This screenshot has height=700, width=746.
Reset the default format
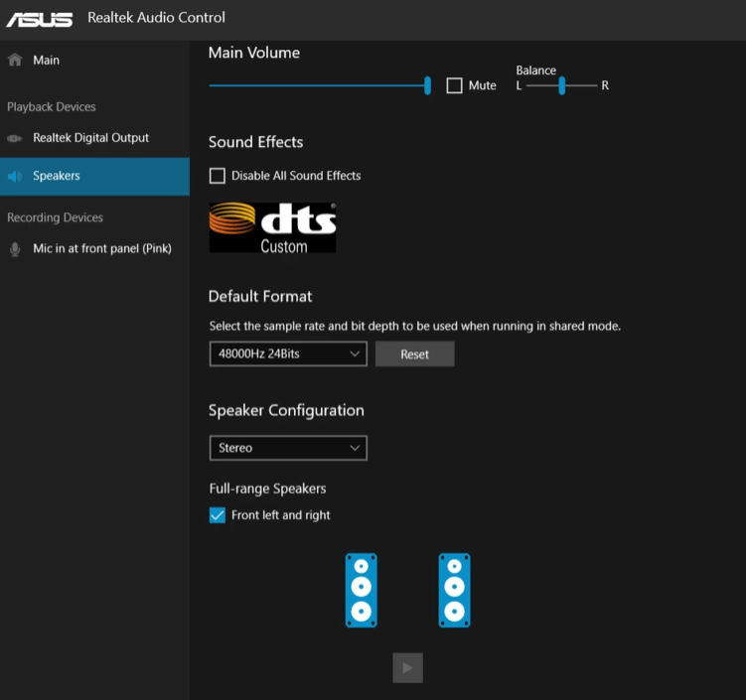click(x=415, y=353)
